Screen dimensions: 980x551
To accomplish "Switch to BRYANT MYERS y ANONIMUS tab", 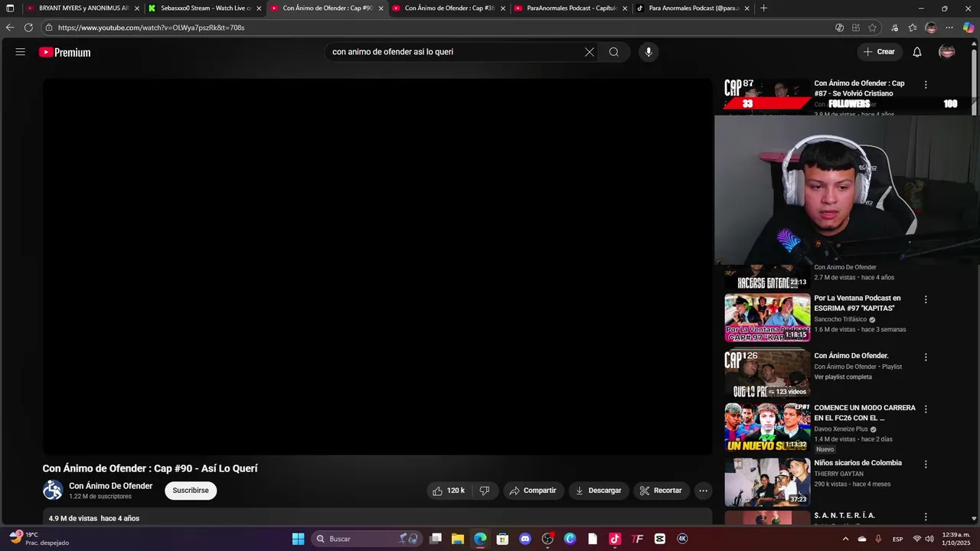I will point(84,8).
